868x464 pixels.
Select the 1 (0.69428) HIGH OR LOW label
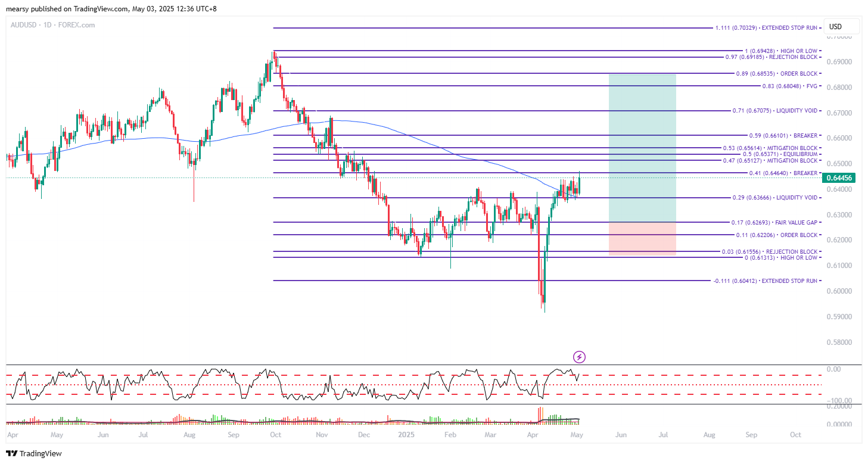[781, 51]
